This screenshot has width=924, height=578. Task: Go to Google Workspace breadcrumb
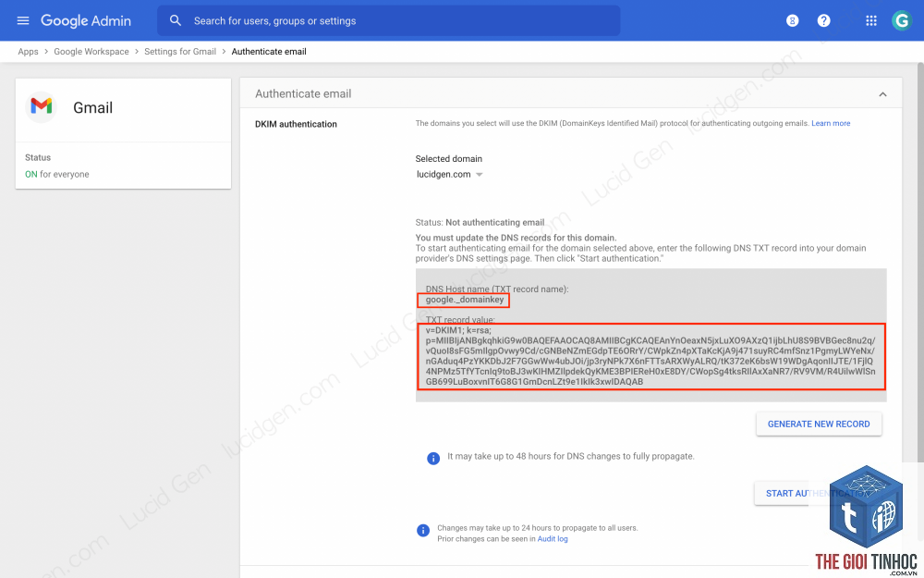pos(91,51)
